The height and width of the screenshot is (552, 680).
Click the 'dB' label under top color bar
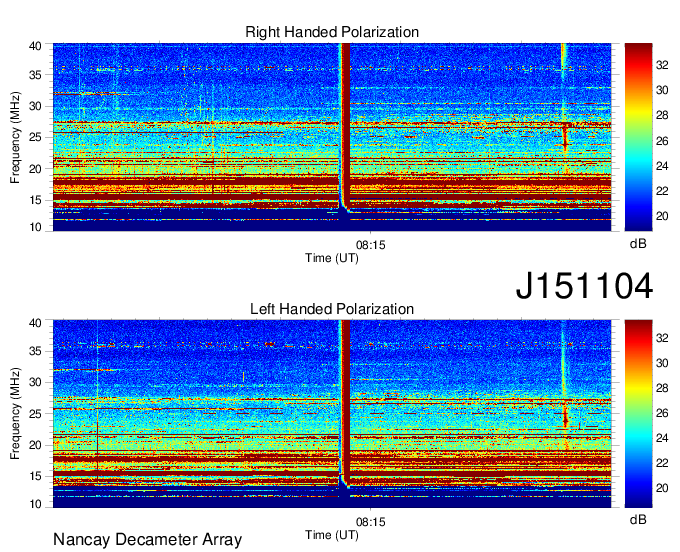click(x=638, y=244)
